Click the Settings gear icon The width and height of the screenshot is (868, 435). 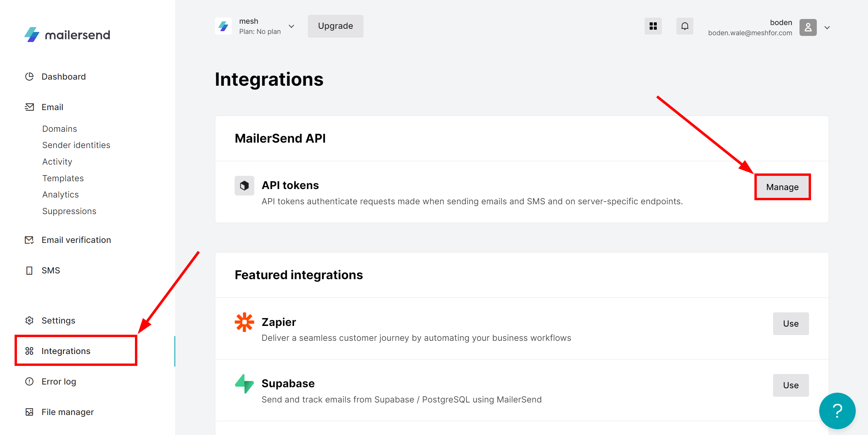coord(29,320)
